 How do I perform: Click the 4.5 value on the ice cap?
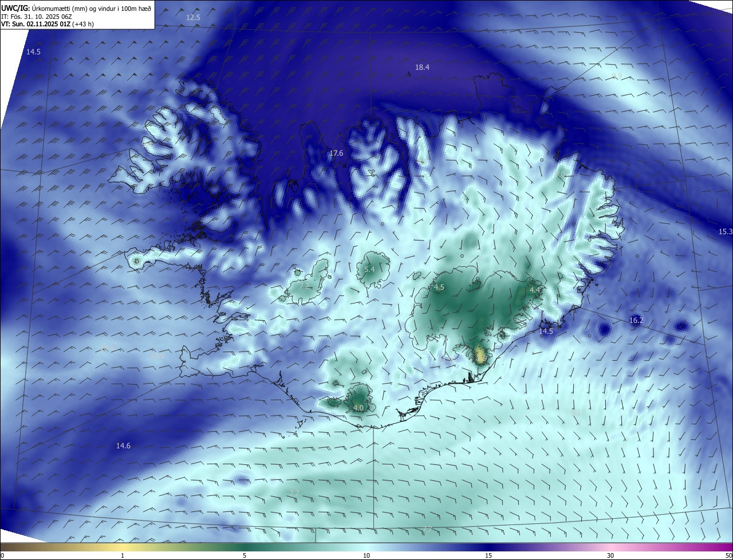(x=439, y=288)
